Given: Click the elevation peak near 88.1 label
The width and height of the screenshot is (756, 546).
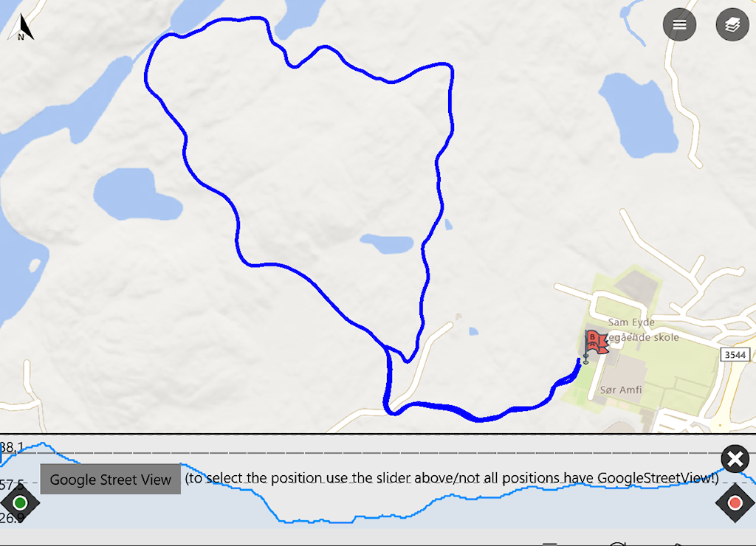Looking at the screenshot, I should pos(44,443).
